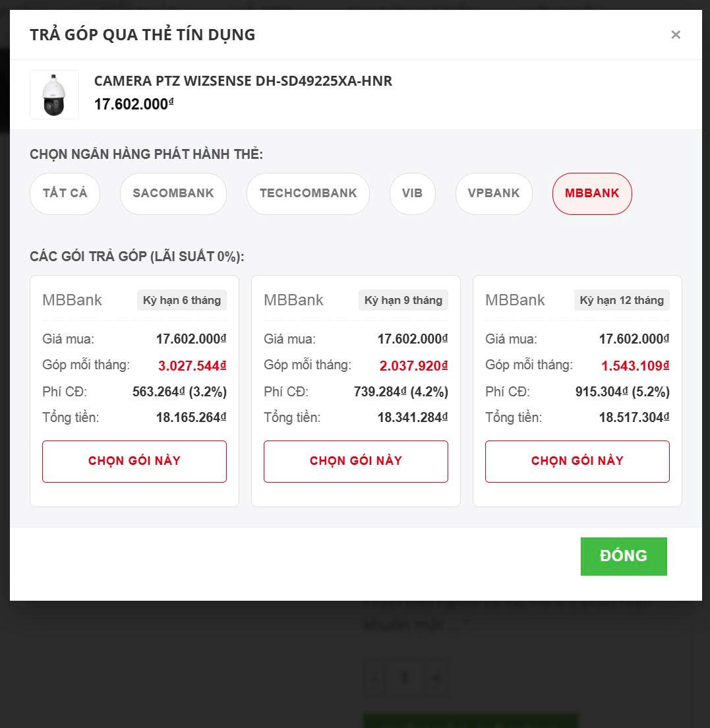
Task: Click the product title DH-SD49225XA-HNR
Action: click(243, 81)
